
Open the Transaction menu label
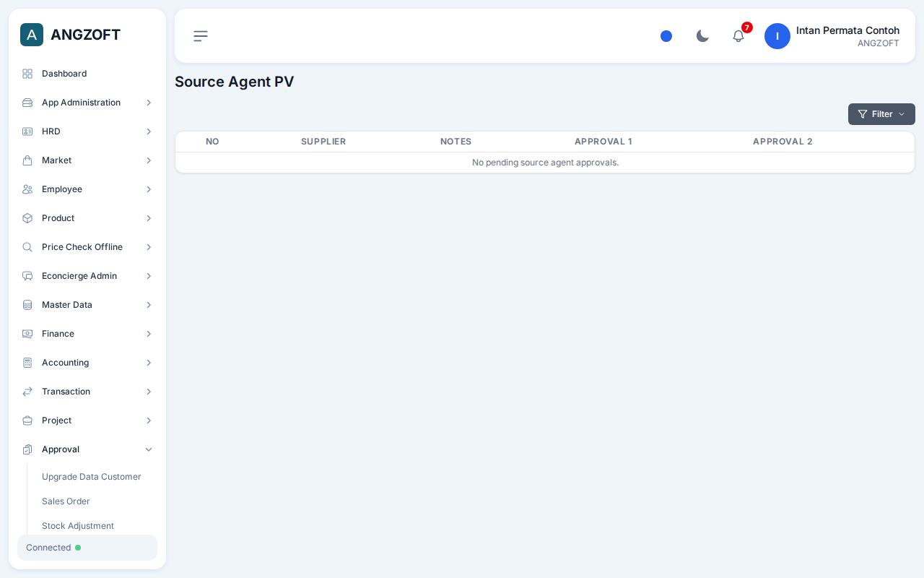[66, 392]
